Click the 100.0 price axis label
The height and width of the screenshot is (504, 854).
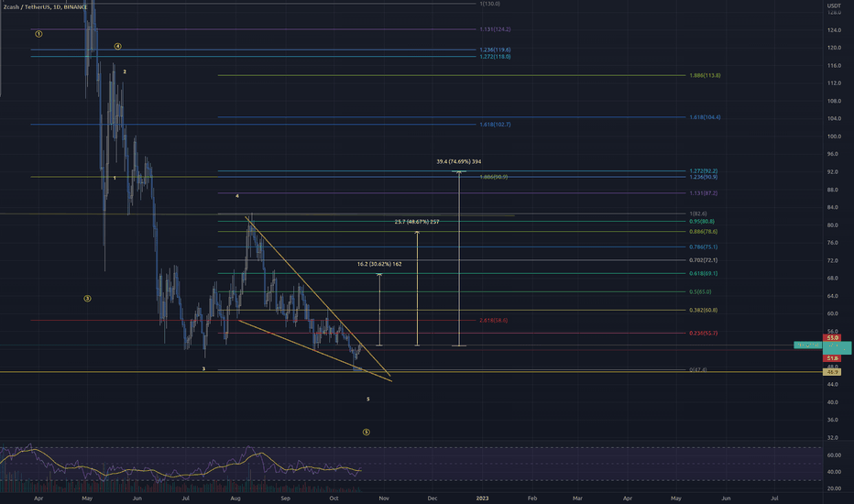tap(834, 137)
